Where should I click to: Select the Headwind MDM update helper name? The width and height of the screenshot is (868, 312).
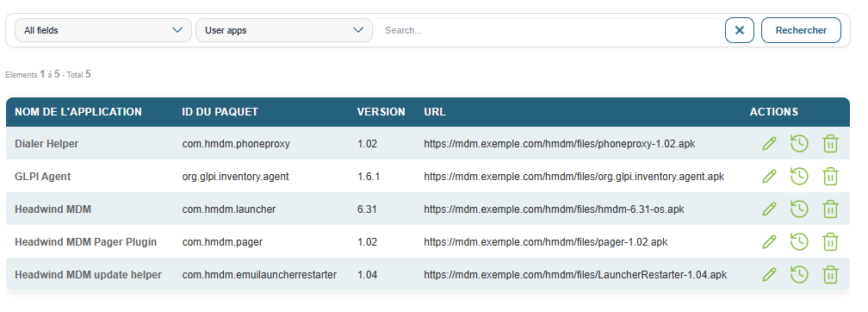click(88, 275)
